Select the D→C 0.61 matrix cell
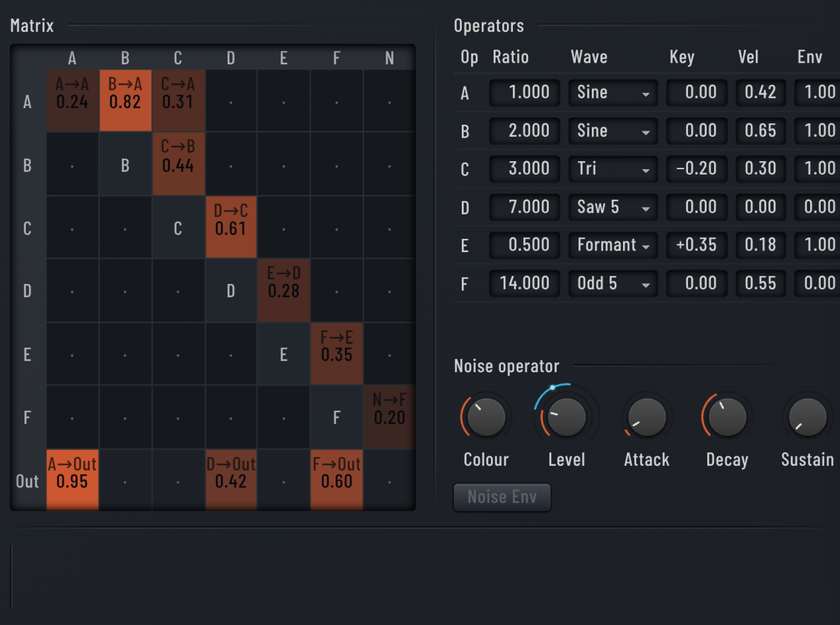The height and width of the screenshot is (625, 840). pyautogui.click(x=231, y=227)
